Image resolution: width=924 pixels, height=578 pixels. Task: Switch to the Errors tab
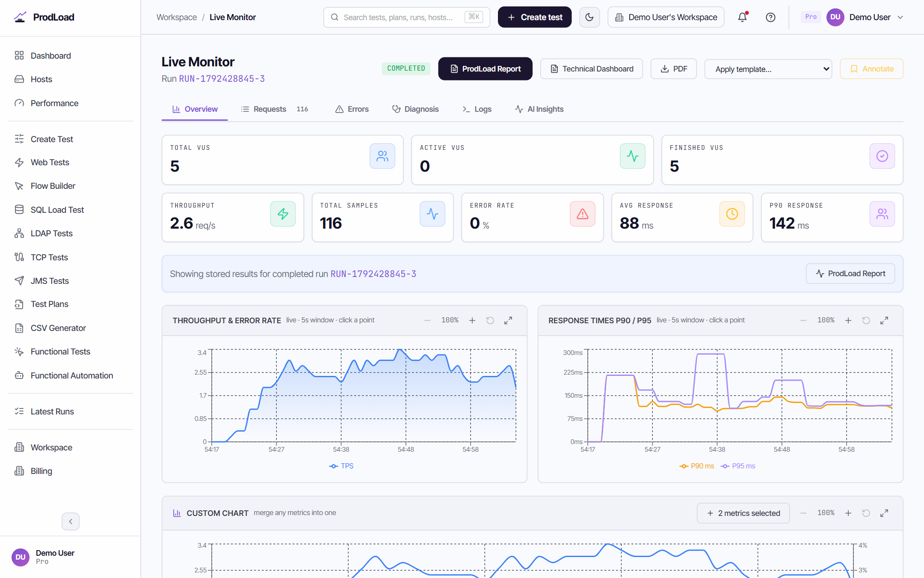point(352,109)
